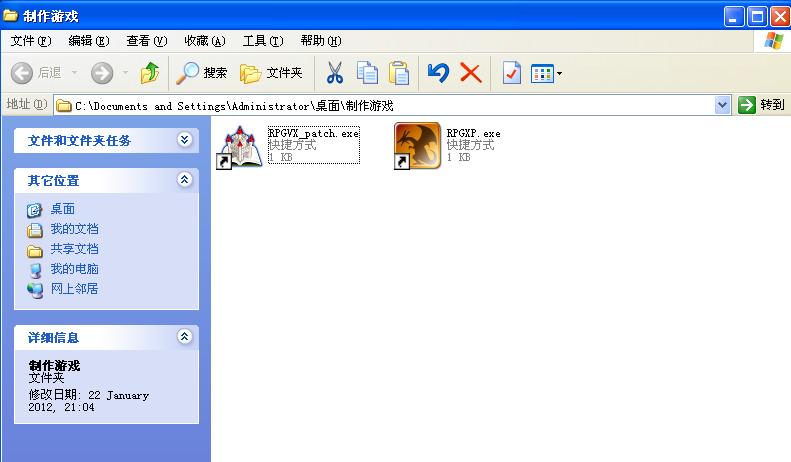791x462 pixels.
Task: Click the Forward arrow button
Action: 102,73
